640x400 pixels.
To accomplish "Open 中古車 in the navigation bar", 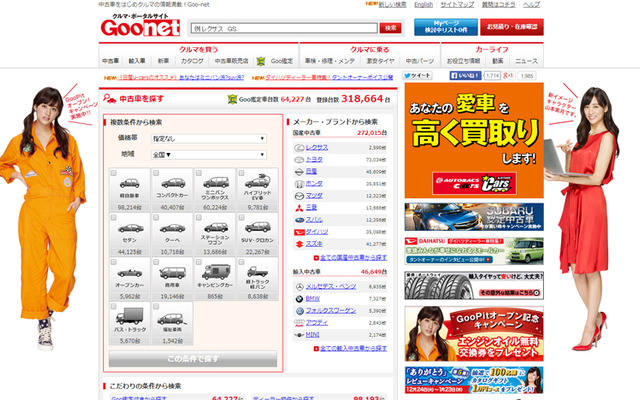I will click(x=111, y=61).
